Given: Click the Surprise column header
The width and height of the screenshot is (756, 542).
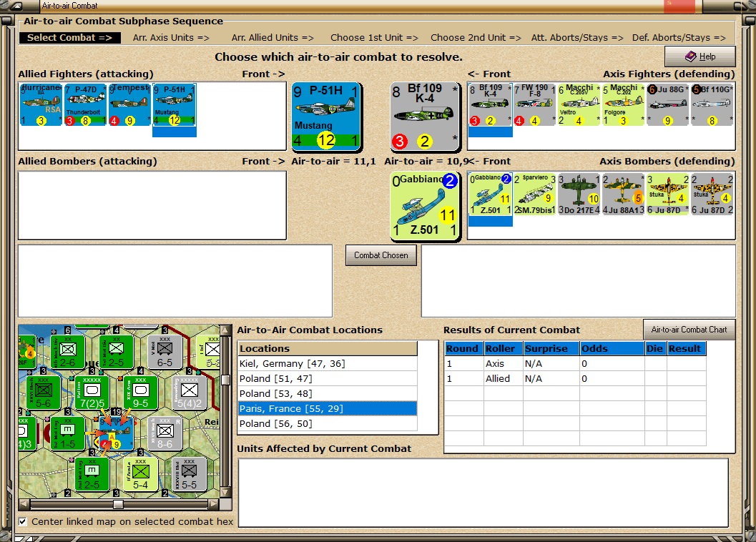Looking at the screenshot, I should tap(551, 349).
